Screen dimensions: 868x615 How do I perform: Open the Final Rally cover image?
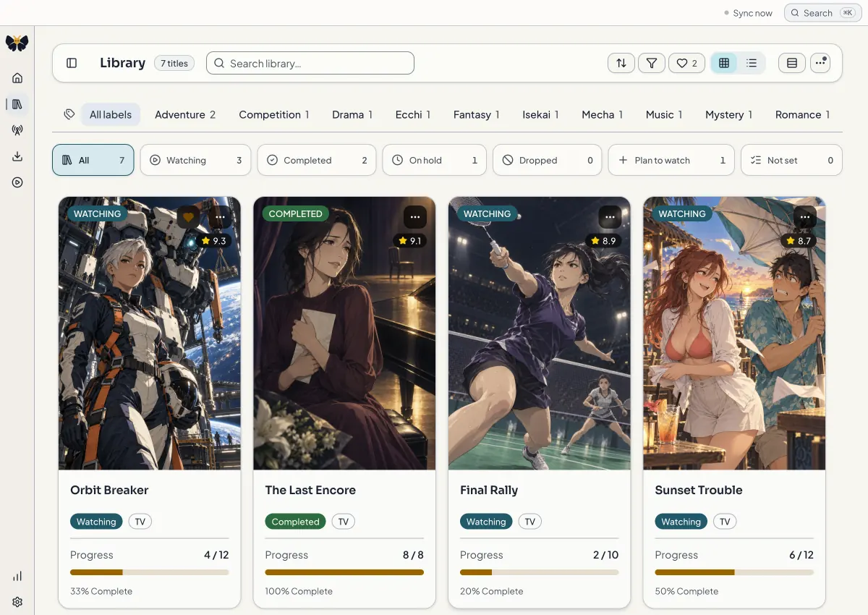point(540,334)
